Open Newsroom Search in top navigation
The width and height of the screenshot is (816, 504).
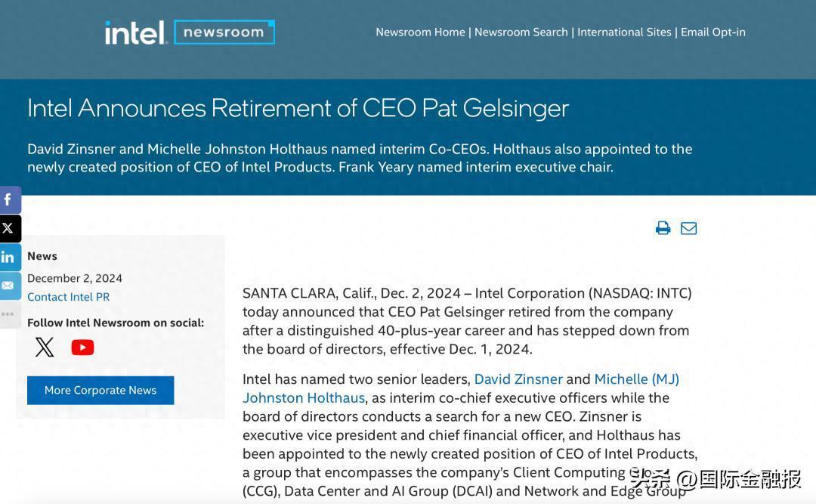coord(521,32)
